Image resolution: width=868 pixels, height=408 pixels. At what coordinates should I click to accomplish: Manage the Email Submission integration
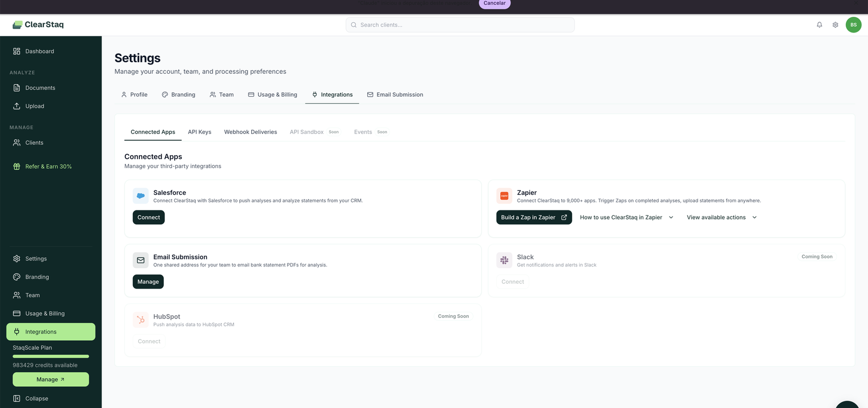(x=148, y=282)
